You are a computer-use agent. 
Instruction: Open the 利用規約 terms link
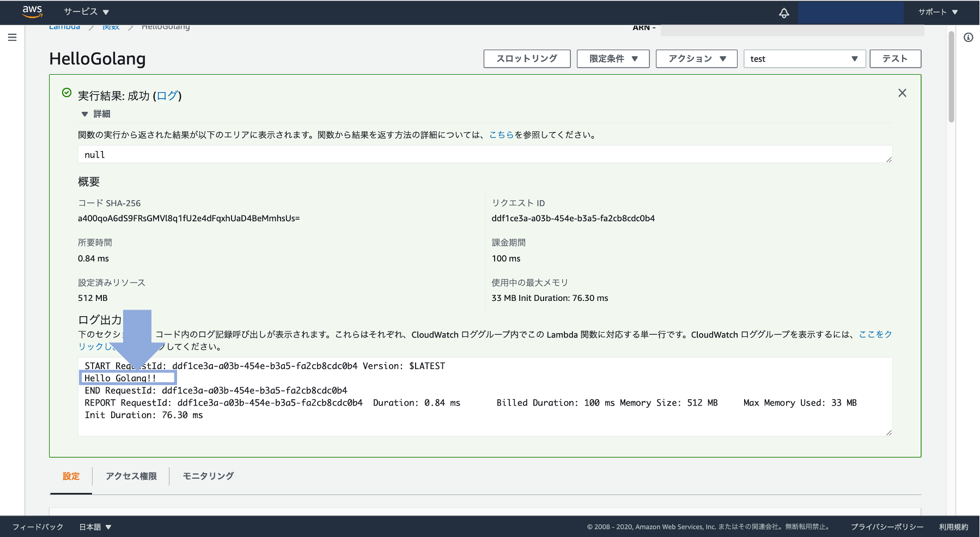click(x=953, y=527)
